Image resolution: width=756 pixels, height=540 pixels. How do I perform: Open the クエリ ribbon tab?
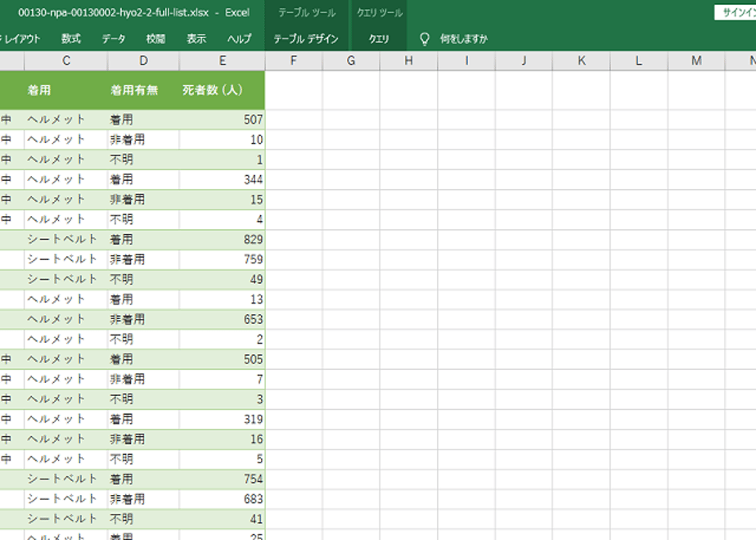point(379,39)
